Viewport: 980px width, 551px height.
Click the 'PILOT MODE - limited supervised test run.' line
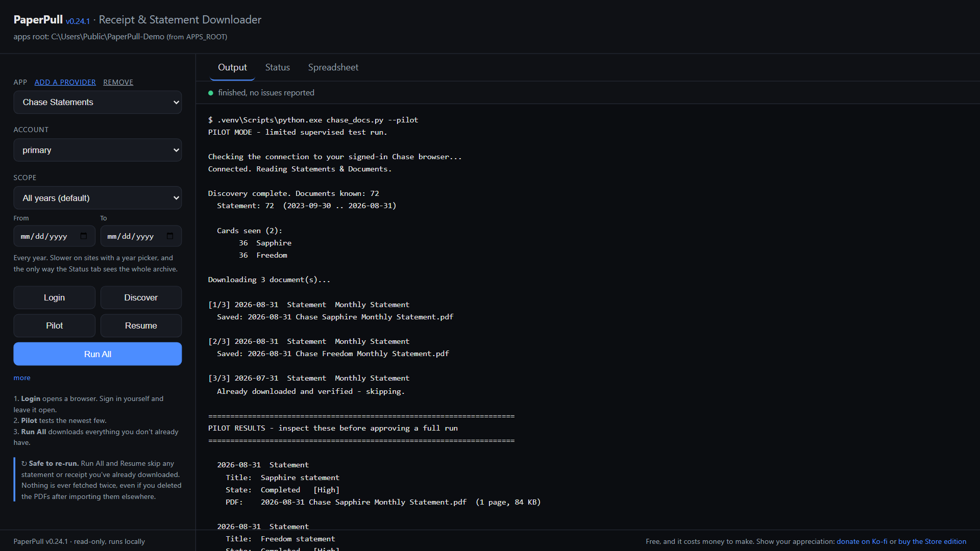click(298, 132)
